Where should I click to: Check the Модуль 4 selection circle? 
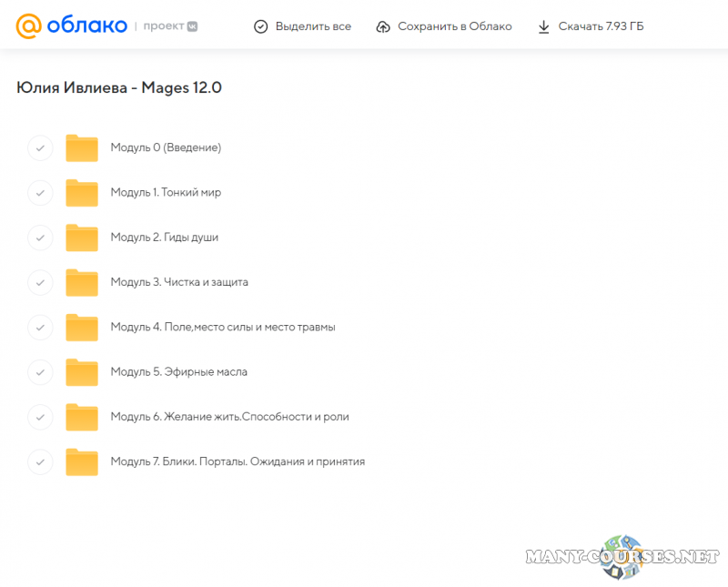tap(40, 327)
